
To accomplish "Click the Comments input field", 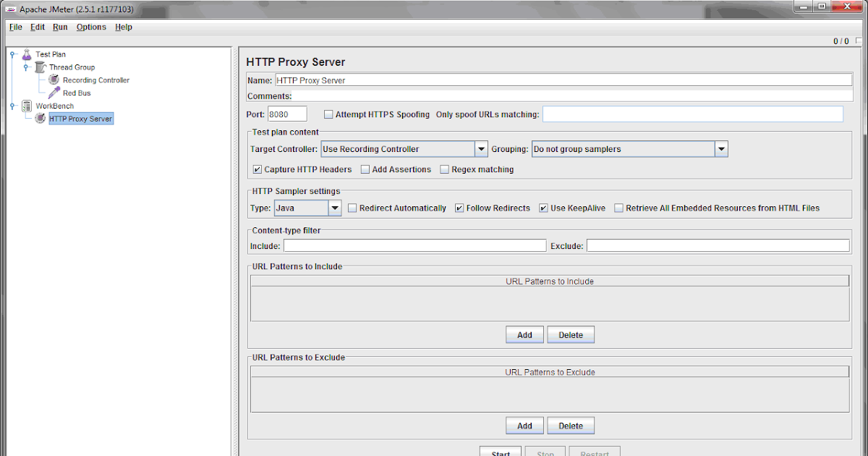I will pyautogui.click(x=573, y=96).
